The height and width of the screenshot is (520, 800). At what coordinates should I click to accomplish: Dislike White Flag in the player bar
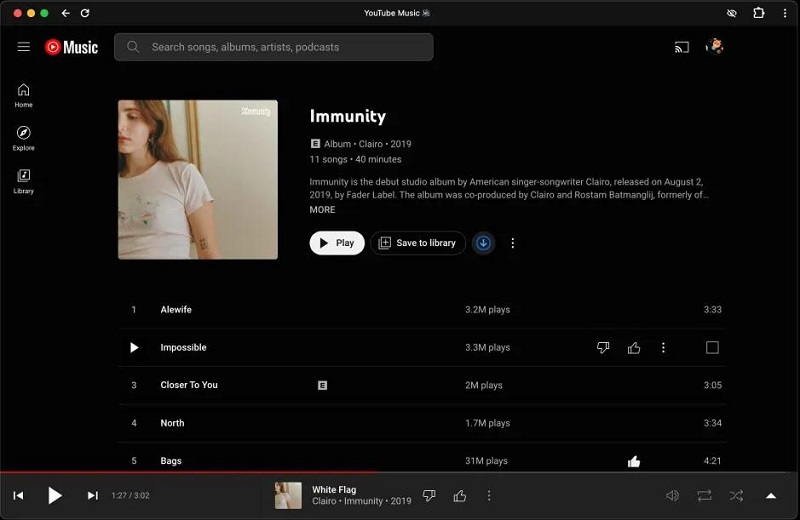(x=429, y=496)
